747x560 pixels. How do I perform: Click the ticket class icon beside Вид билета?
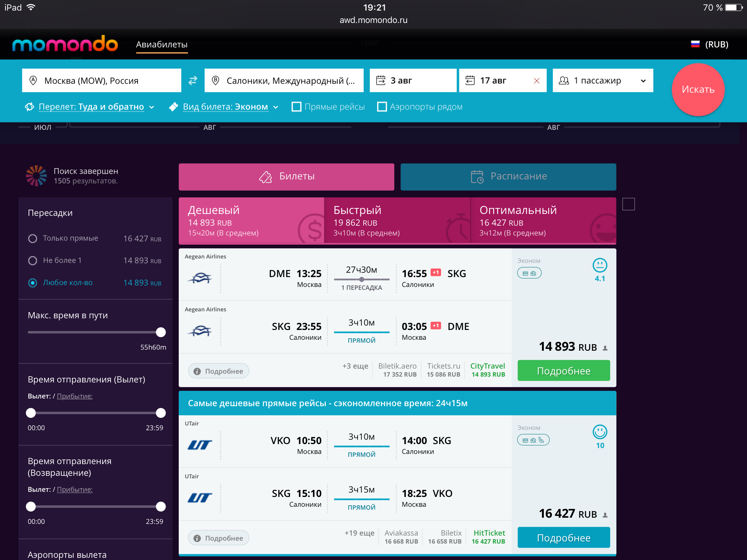174,107
